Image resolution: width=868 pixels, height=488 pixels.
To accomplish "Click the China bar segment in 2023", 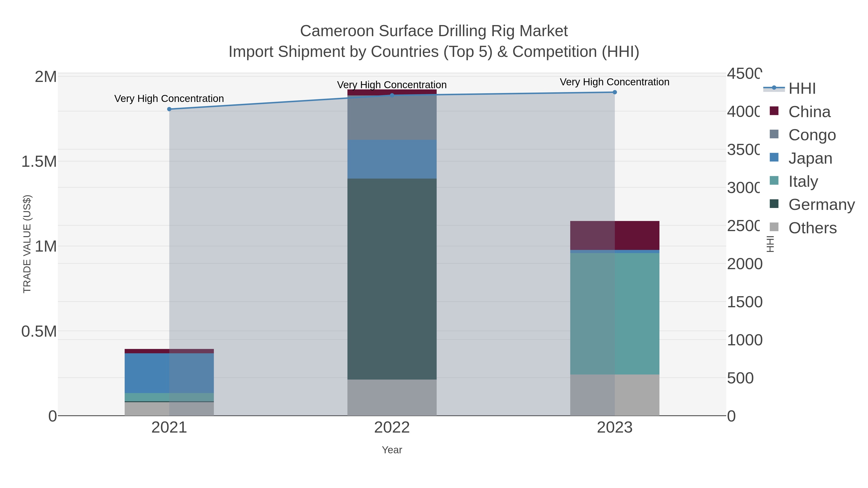I will pos(615,236).
